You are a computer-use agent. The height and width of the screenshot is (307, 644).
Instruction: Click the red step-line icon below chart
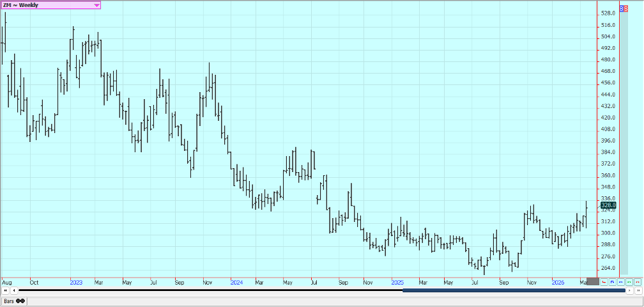coord(604,281)
